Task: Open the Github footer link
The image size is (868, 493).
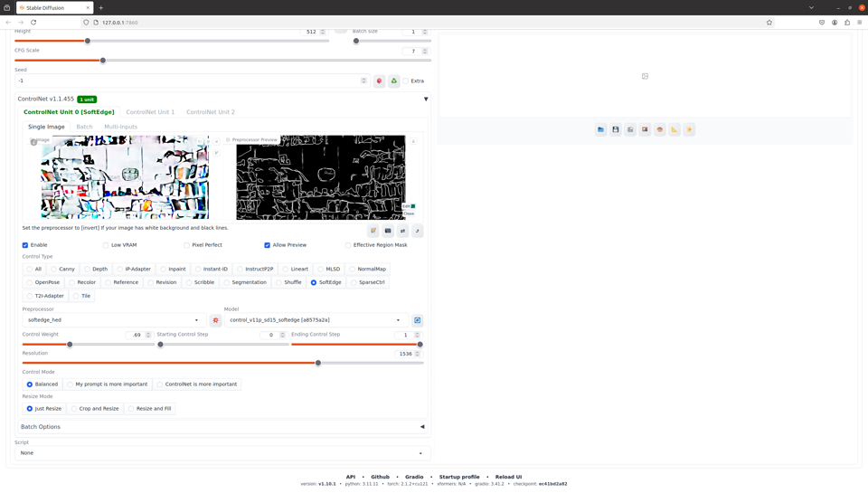Action: tap(381, 477)
